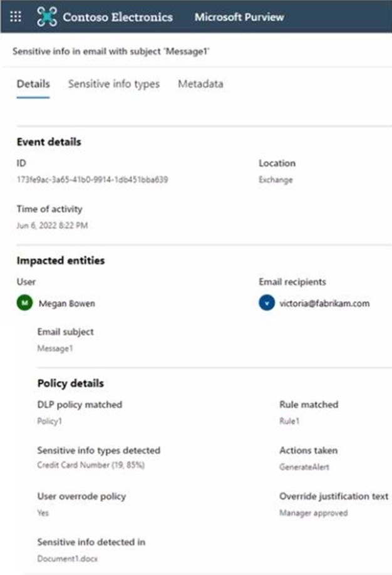Image resolution: width=392 pixels, height=575 pixels.
Task: Click the Document1.docx file name
Action: (68, 559)
